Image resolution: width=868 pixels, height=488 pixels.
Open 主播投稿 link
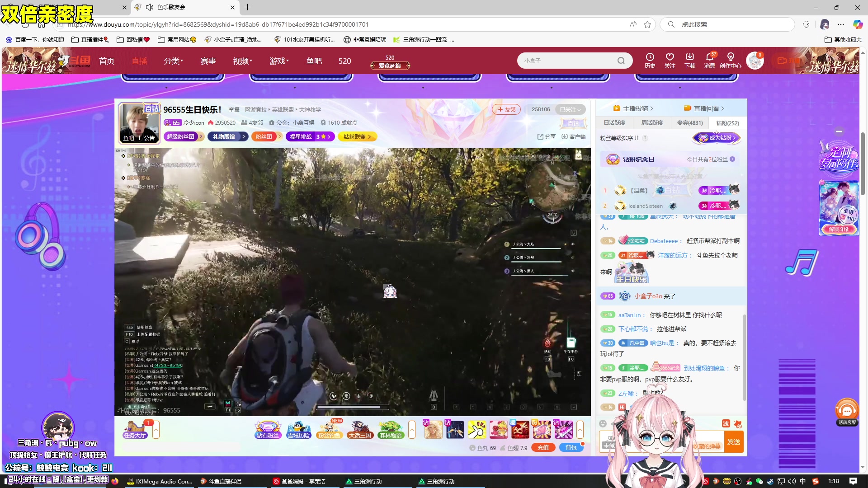click(x=633, y=108)
